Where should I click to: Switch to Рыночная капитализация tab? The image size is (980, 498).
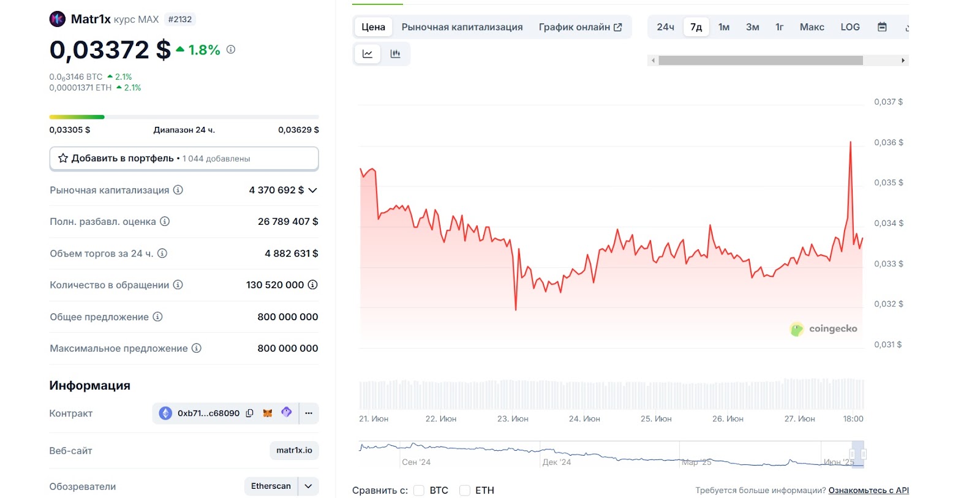click(462, 27)
